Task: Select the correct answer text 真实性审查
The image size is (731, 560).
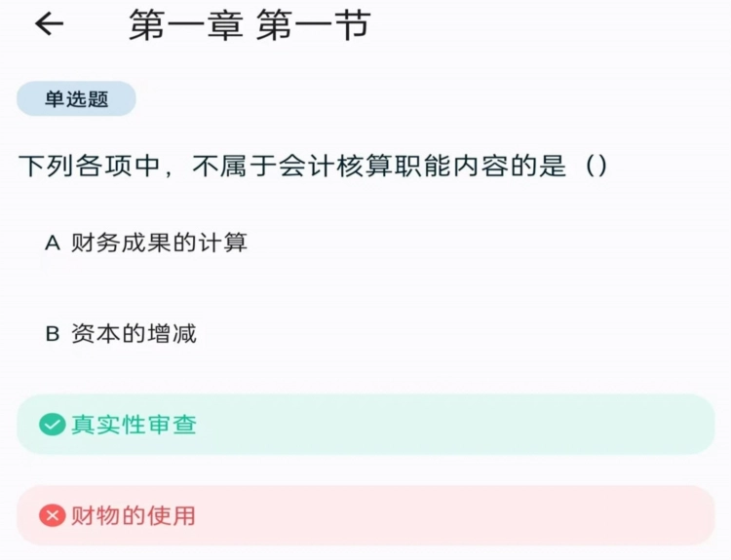Action: [x=134, y=425]
